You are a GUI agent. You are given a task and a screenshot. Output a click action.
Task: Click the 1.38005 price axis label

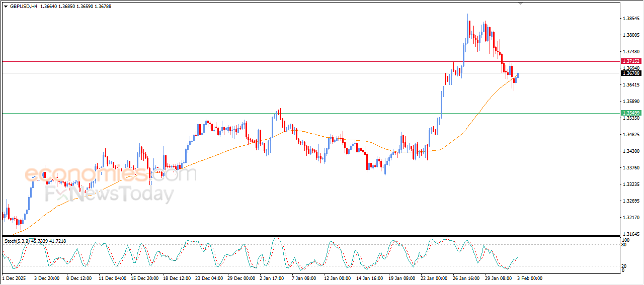(631, 35)
